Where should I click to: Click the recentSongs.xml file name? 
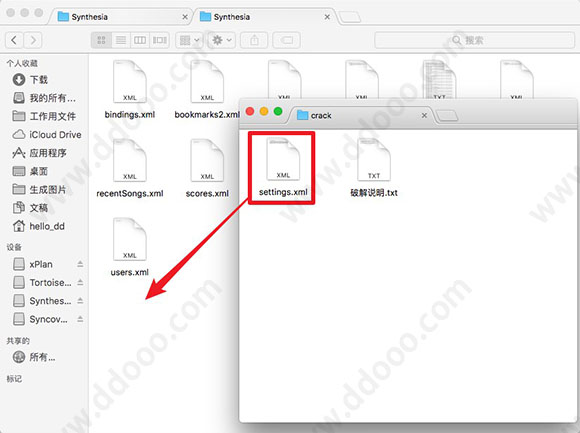129,193
